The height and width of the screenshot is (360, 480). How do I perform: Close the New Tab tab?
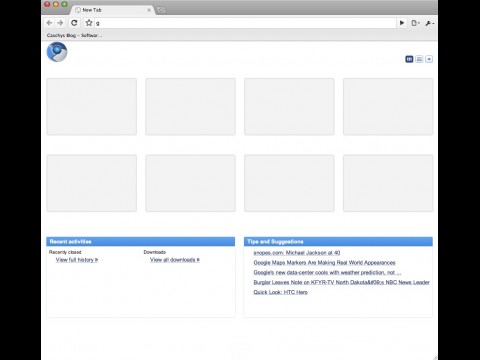[149, 10]
